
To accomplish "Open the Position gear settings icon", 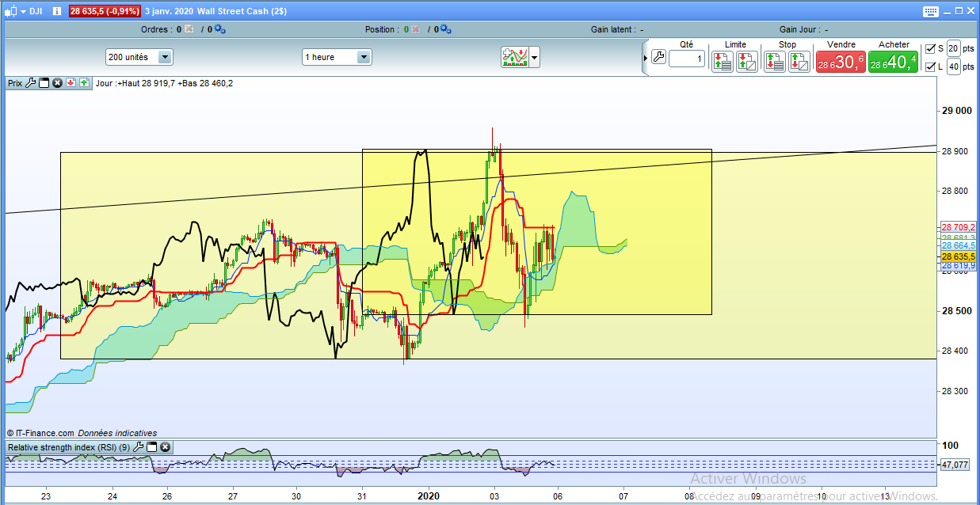I will [x=445, y=29].
